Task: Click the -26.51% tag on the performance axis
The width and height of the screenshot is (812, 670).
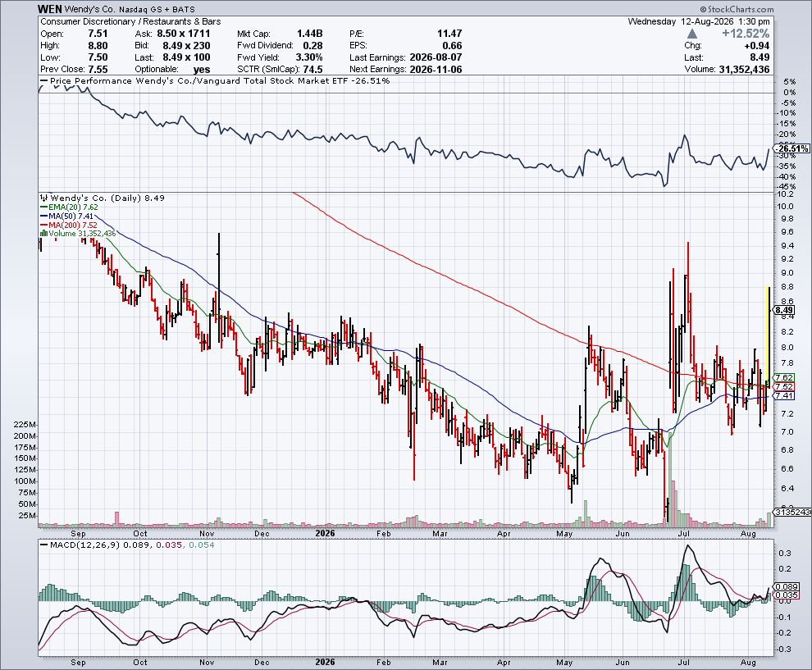Action: point(791,148)
